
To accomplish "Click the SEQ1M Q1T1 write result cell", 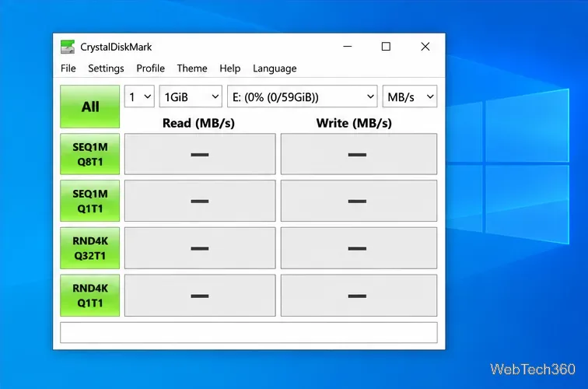I will 359,201.
